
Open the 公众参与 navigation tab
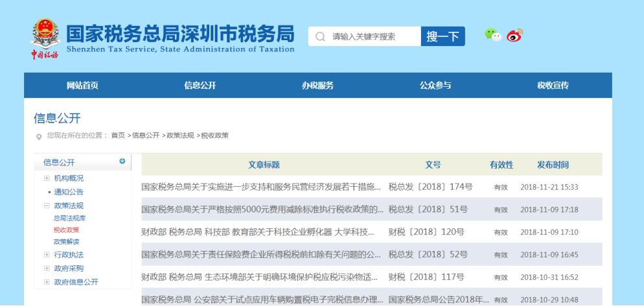coord(435,86)
